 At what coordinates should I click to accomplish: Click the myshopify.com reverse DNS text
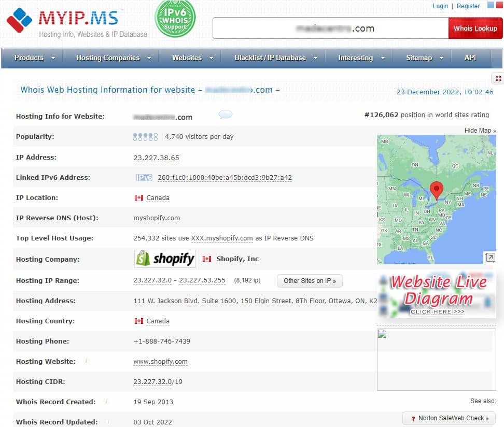click(157, 218)
